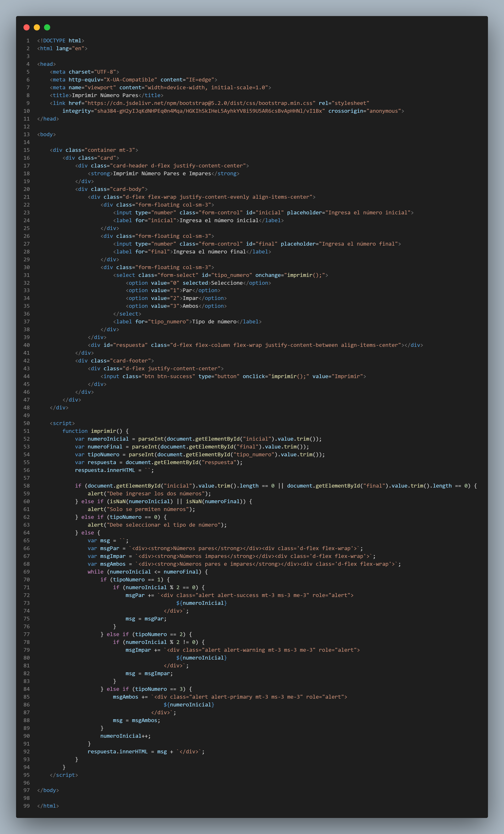Image resolution: width=504 pixels, height=834 pixels.
Task: Click the closing script tag on line 95
Action: 64,775
